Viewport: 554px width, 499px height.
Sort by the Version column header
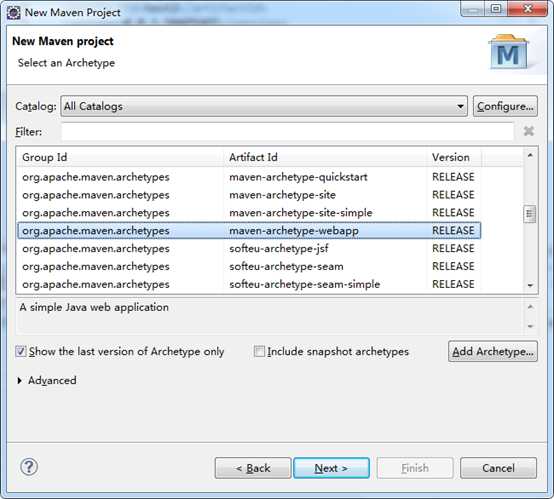pos(454,157)
